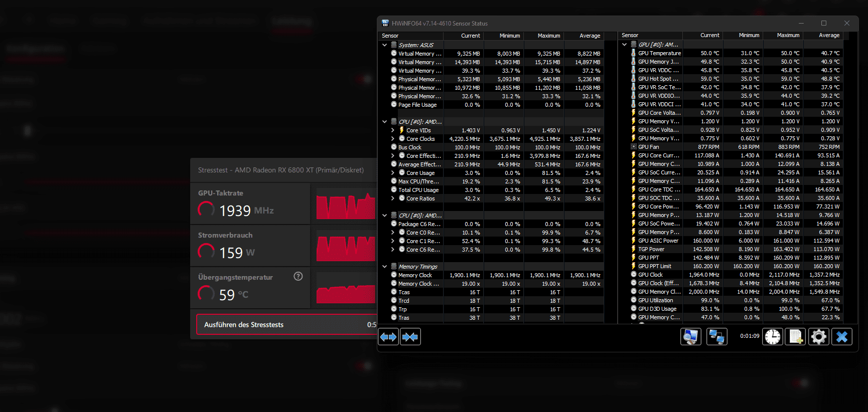This screenshot has width=868, height=412.
Task: Click the icon beside Total CPU Usage
Action: point(394,190)
